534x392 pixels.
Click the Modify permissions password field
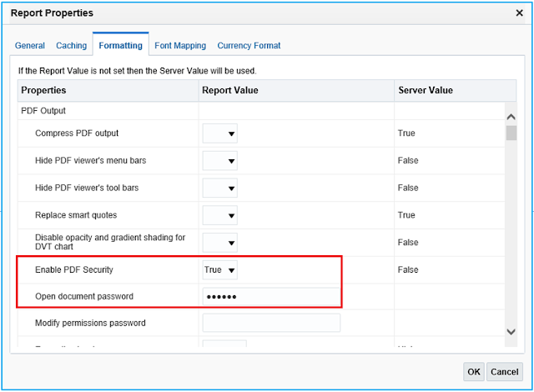click(x=271, y=323)
